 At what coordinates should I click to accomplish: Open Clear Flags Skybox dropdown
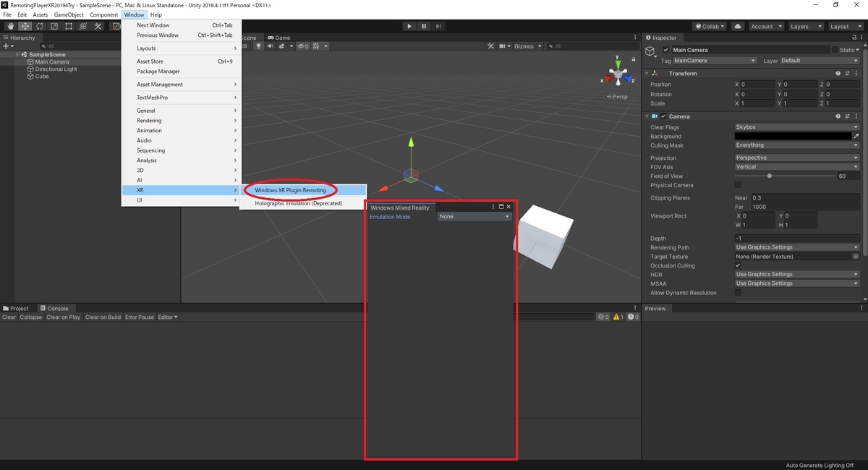pos(797,127)
